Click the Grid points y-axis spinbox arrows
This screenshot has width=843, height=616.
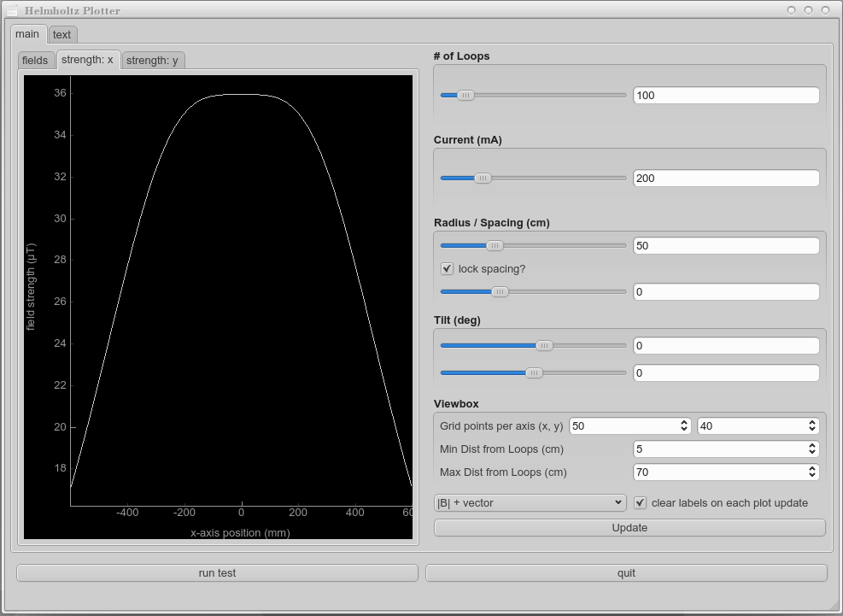[812, 426]
